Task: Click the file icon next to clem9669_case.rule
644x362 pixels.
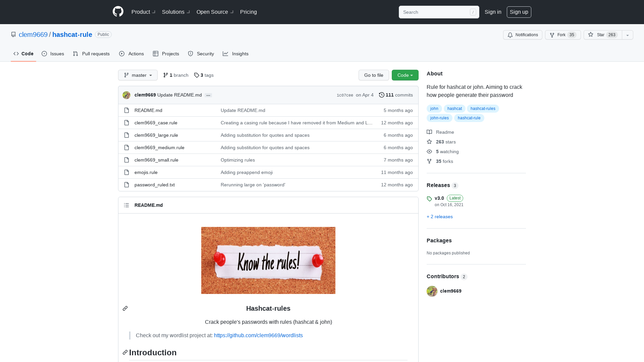Action: tap(126, 123)
